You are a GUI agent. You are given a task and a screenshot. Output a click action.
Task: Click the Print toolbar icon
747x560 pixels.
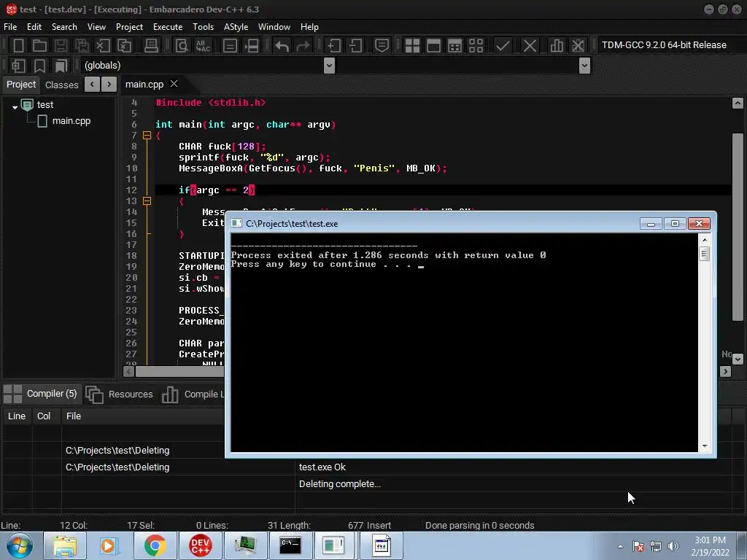click(x=151, y=46)
